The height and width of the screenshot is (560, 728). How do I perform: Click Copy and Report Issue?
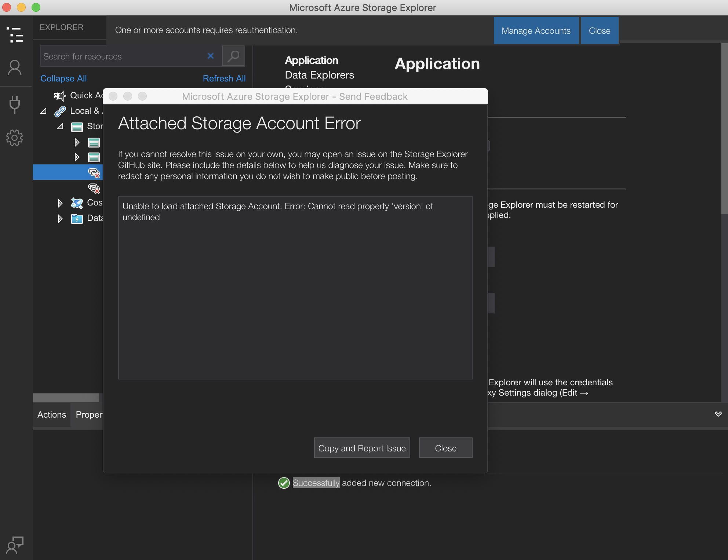(x=362, y=448)
